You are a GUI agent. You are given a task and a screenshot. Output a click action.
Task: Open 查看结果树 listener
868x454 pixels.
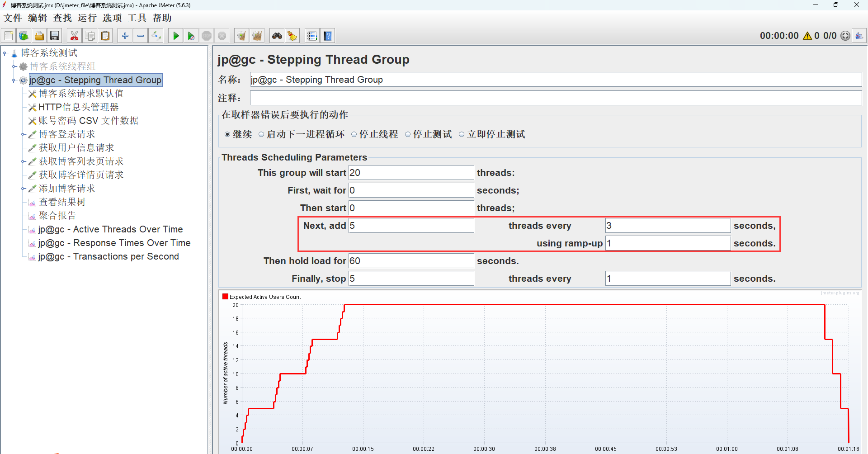click(x=62, y=202)
